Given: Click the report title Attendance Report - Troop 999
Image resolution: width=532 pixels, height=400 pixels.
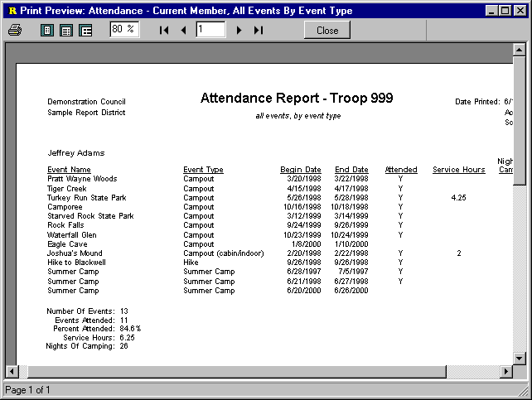Looking at the screenshot, I should pos(297,98).
